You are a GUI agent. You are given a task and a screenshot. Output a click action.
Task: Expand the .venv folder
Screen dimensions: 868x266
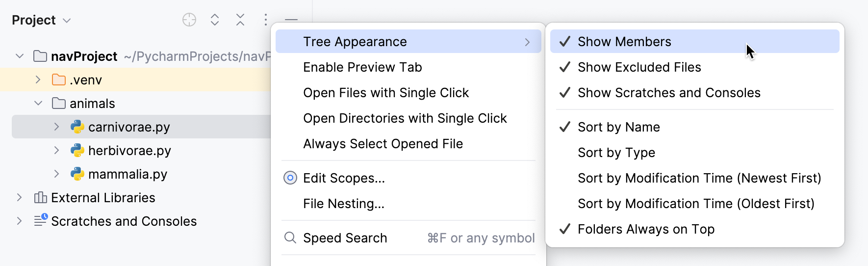pyautogui.click(x=38, y=80)
